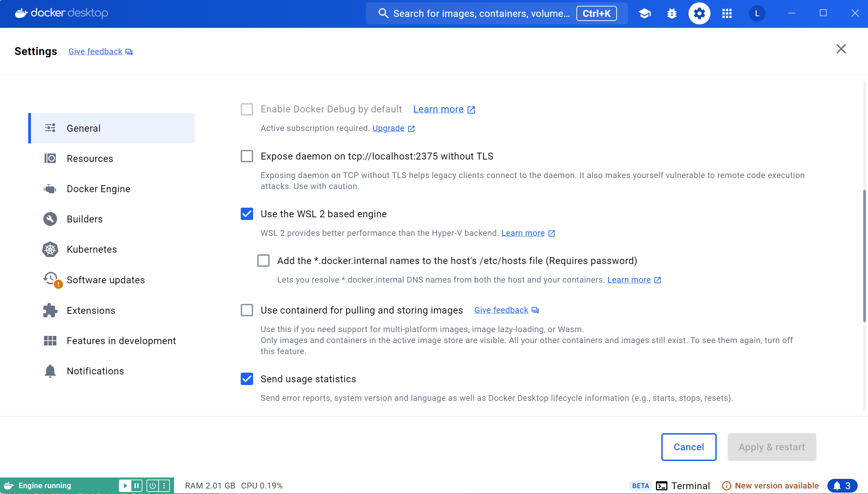Close the Settings panel with X
Image resolution: width=868 pixels, height=494 pixels.
(x=841, y=49)
